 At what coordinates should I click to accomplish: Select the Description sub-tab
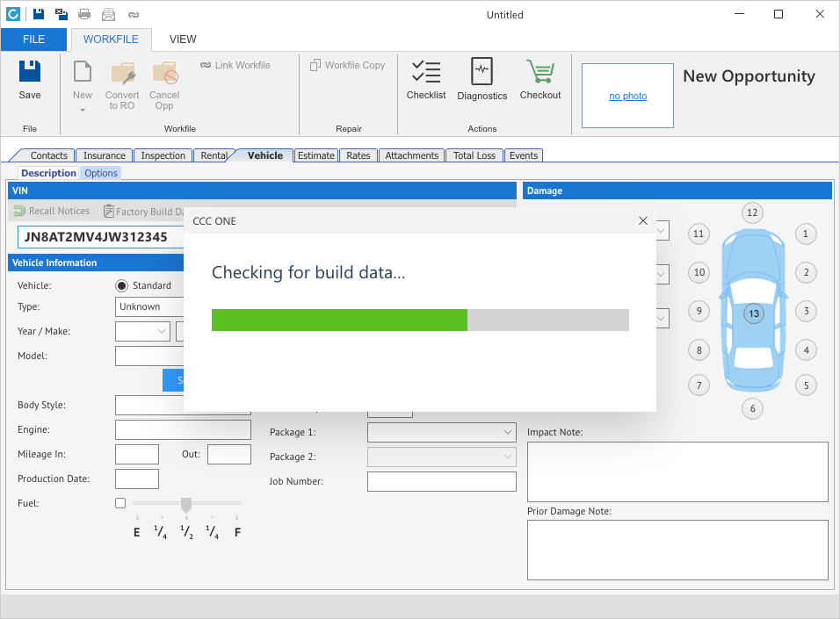click(48, 173)
